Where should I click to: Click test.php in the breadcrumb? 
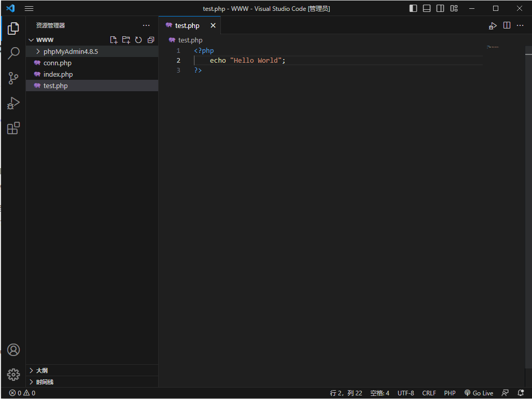pos(190,40)
